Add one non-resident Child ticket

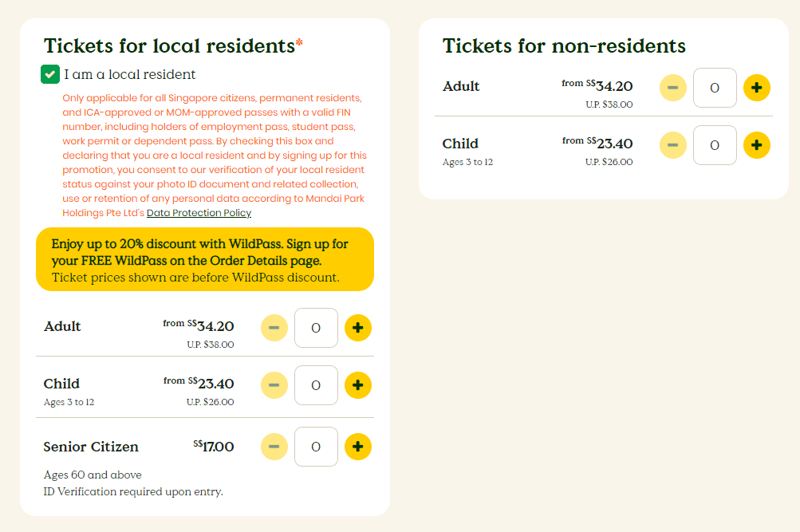pyautogui.click(x=756, y=145)
